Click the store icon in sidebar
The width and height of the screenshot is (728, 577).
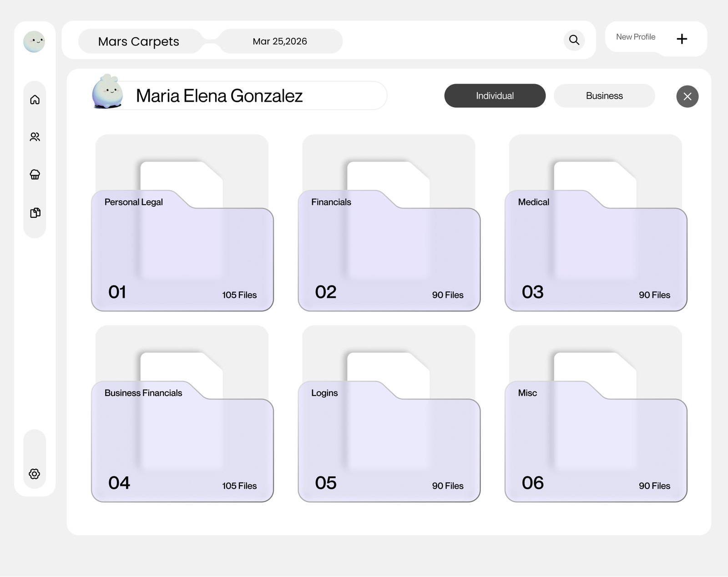pyautogui.click(x=35, y=175)
